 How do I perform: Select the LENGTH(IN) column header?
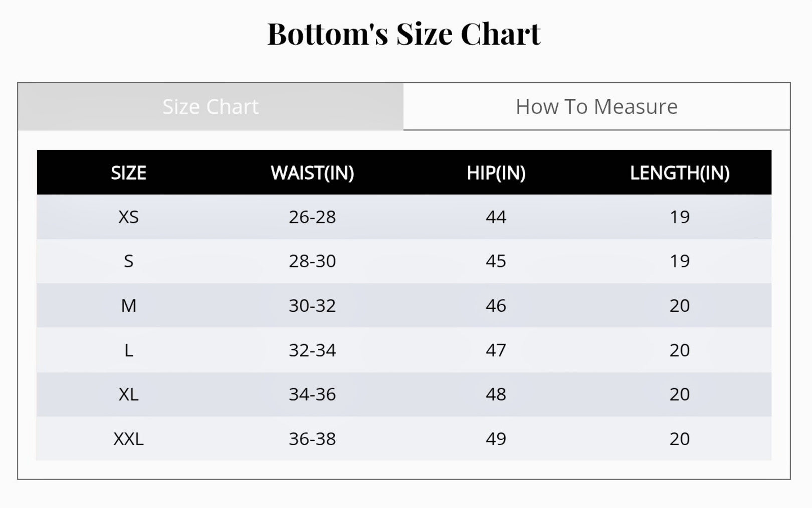680,173
